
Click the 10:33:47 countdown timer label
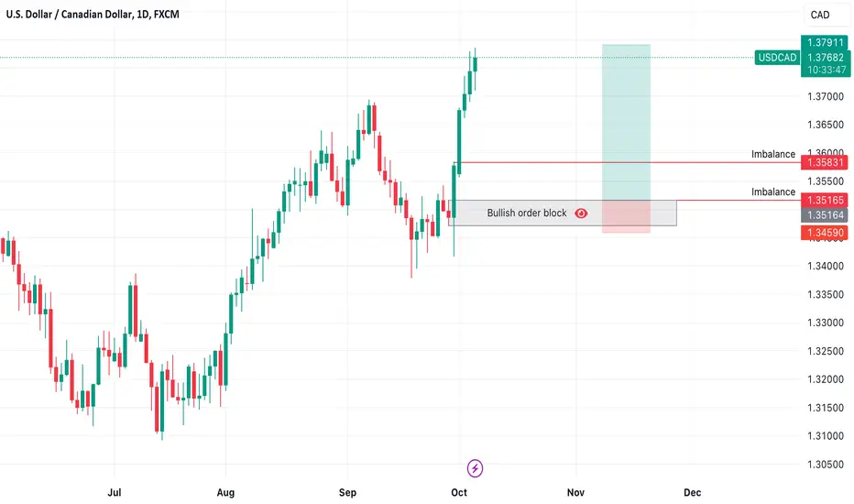point(827,70)
